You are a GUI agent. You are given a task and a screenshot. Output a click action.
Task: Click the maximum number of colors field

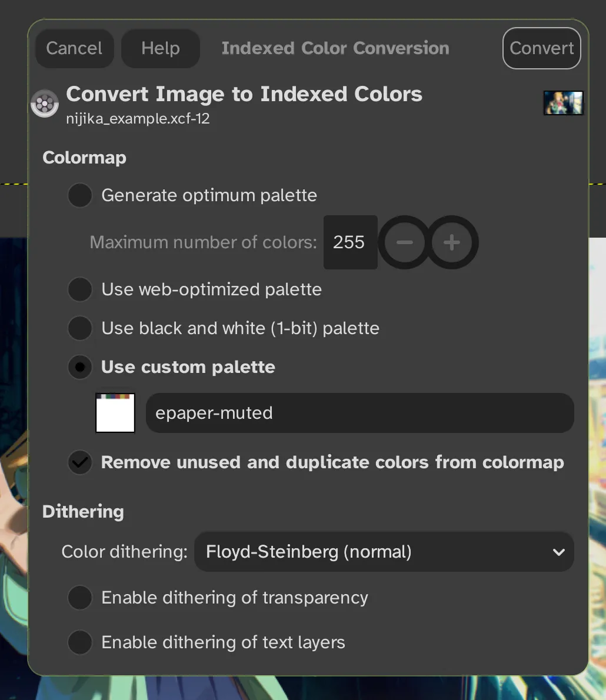[x=351, y=242]
